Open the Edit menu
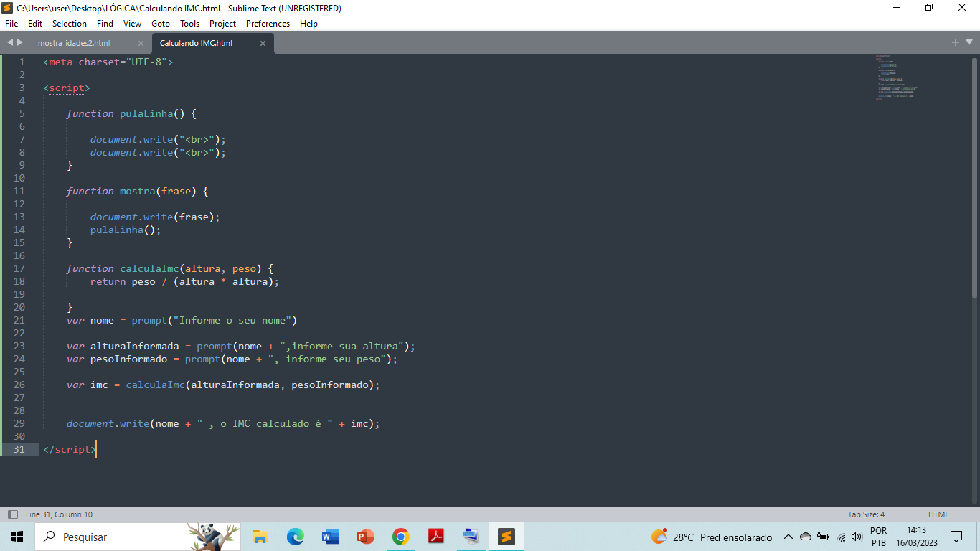Viewport: 980px width, 551px height. click(35, 24)
